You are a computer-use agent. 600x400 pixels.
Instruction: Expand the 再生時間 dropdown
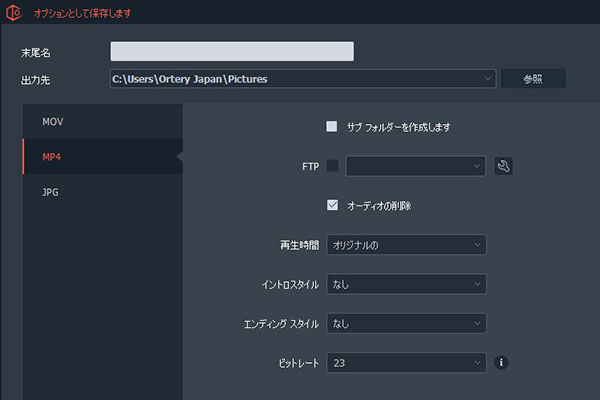[x=406, y=245]
